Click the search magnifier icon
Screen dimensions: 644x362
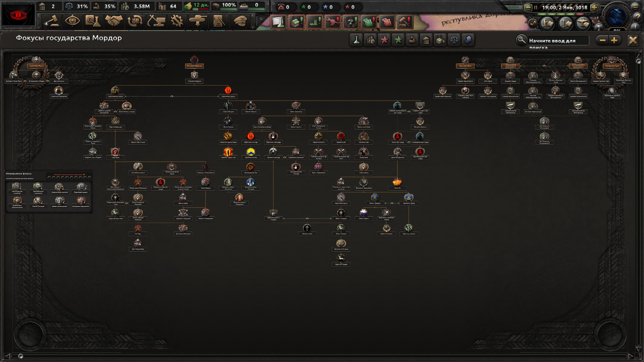coord(521,40)
